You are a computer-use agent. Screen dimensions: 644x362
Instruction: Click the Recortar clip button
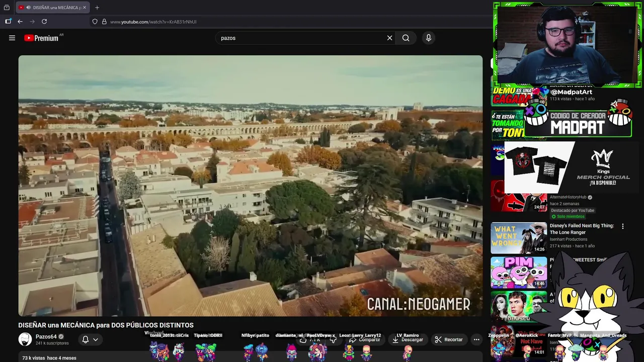click(449, 339)
